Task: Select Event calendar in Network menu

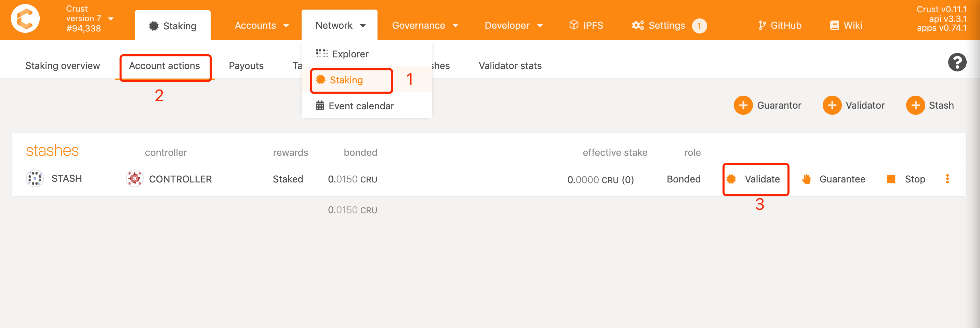Action: click(367, 106)
